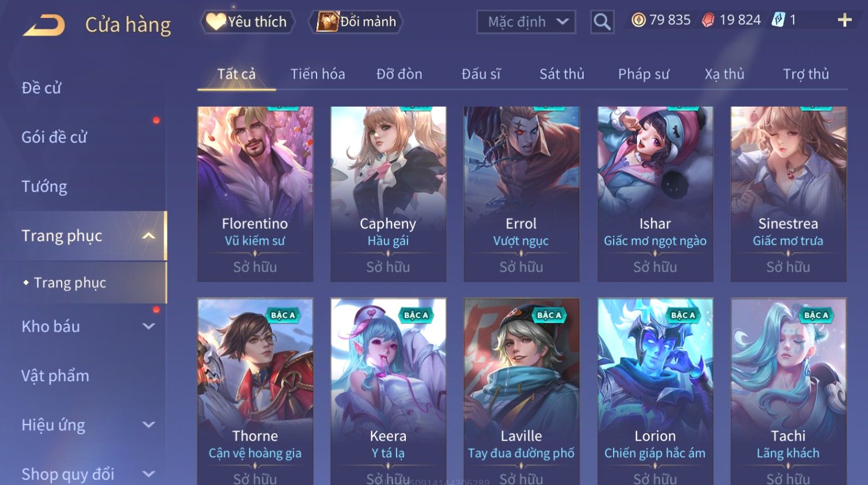Viewport: 868px width, 485px height.
Task: Open Yêu thích heart favorites
Action: click(x=248, y=22)
